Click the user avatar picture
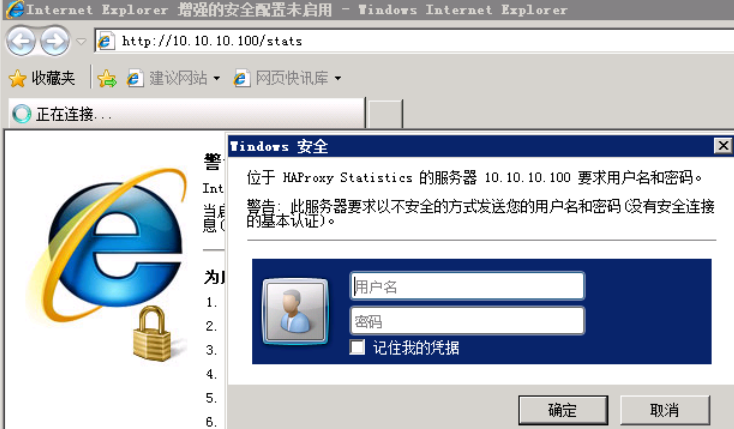 pyautogui.click(x=295, y=311)
